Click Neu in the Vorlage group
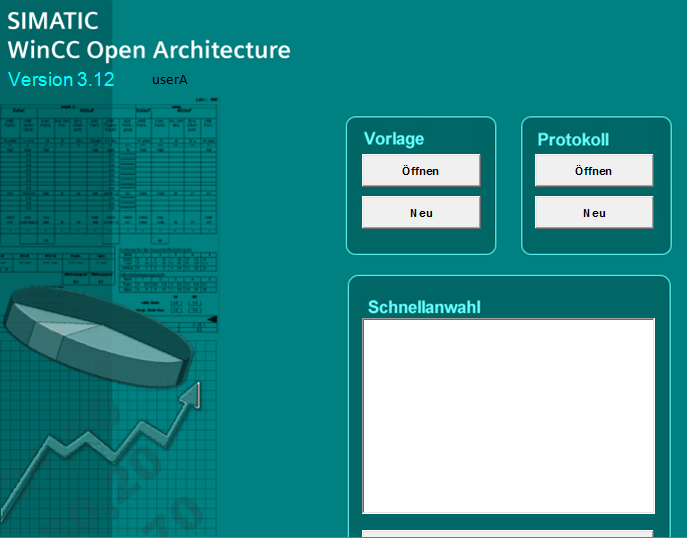687x539 pixels. (x=420, y=213)
